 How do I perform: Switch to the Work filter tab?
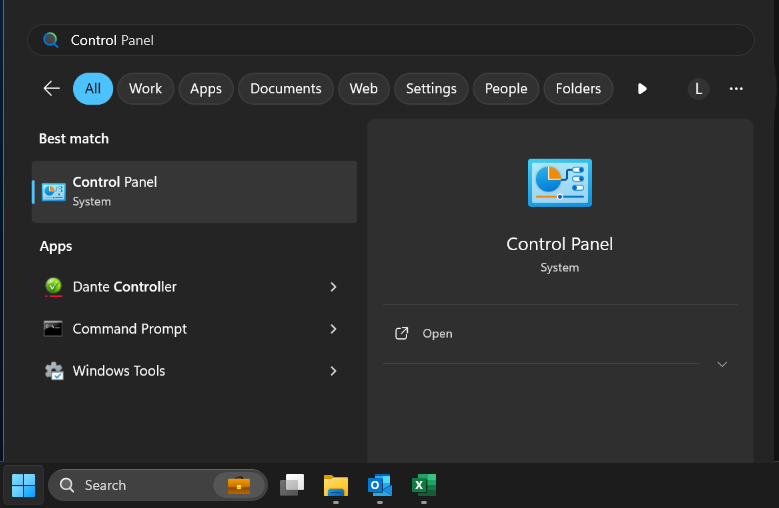(x=146, y=89)
